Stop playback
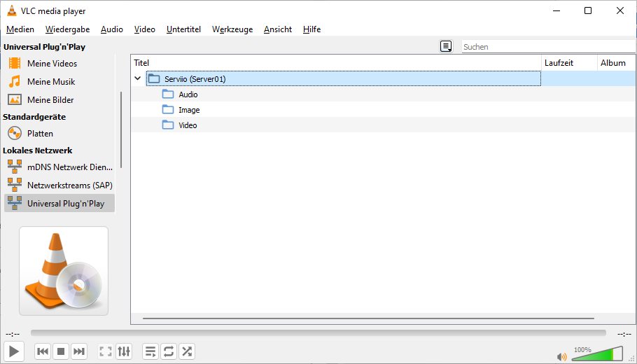637x364 pixels. point(61,351)
